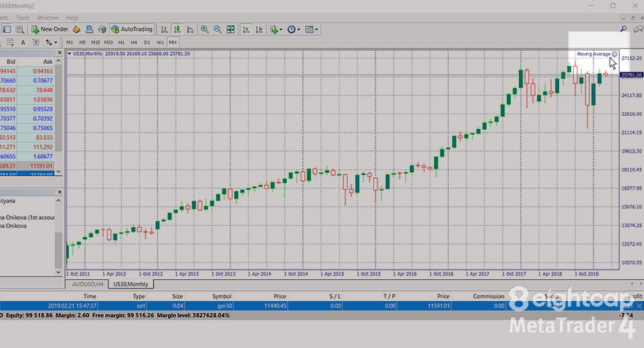Click the New Order button
This screenshot has height=348, width=644.
[50, 29]
